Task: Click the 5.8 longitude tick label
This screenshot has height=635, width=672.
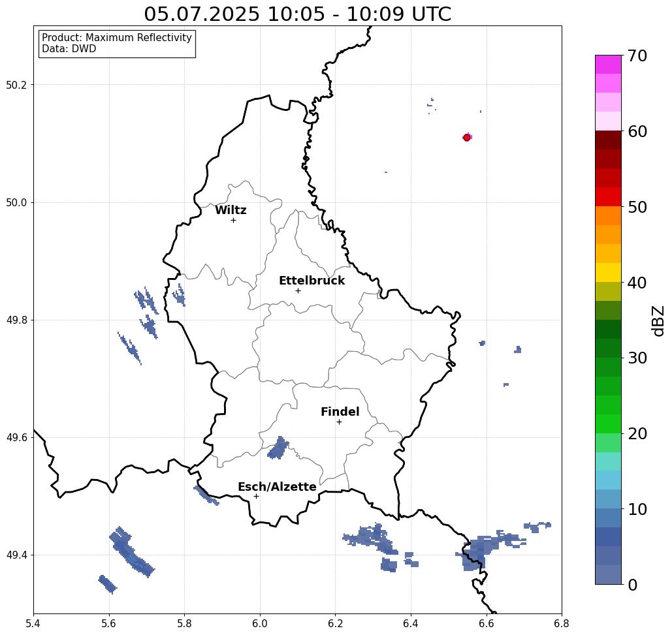Action: (184, 623)
